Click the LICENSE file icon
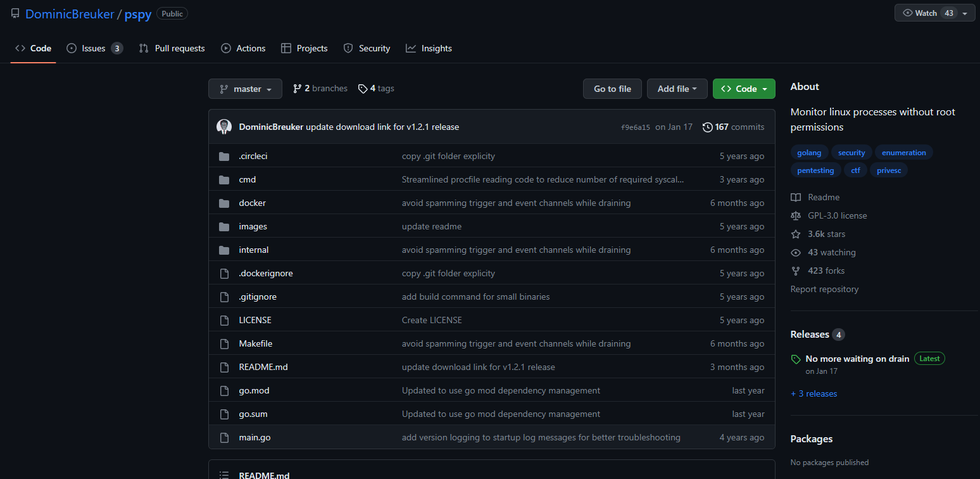The height and width of the screenshot is (479, 980). click(223, 320)
